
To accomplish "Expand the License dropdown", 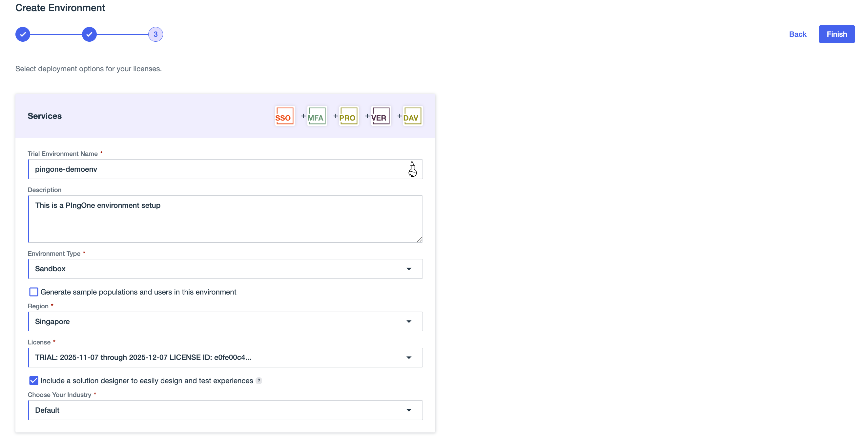I will [225, 358].
